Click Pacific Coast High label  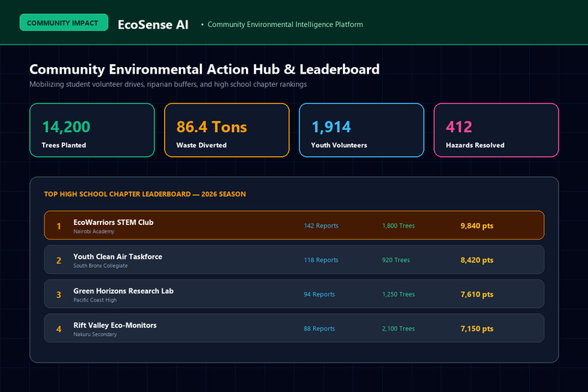[x=95, y=300]
